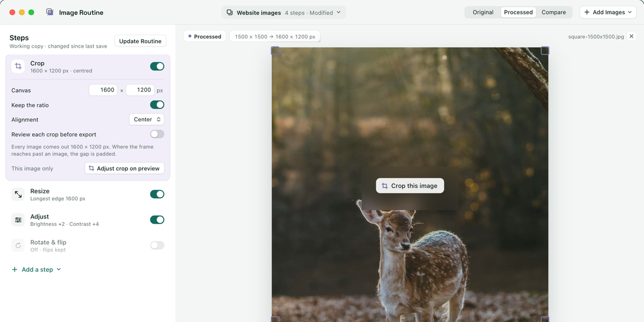Viewport: 644px width, 322px height.
Task: Click the Crop step icon
Action: click(x=18, y=66)
